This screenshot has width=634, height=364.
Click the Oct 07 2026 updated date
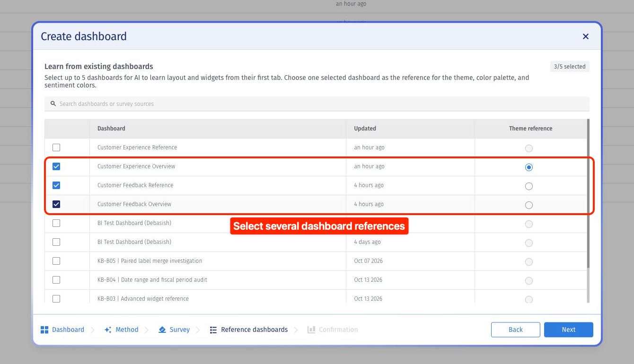tap(368, 261)
